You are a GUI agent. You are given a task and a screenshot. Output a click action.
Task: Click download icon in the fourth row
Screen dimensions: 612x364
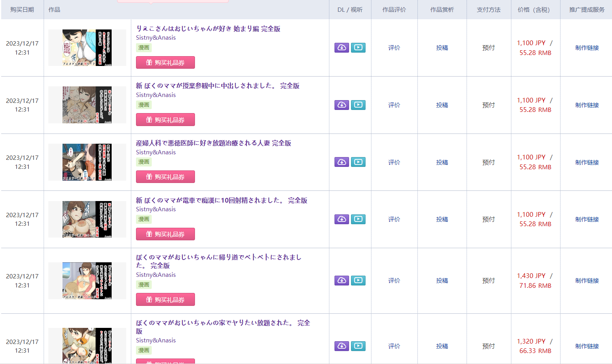point(342,219)
